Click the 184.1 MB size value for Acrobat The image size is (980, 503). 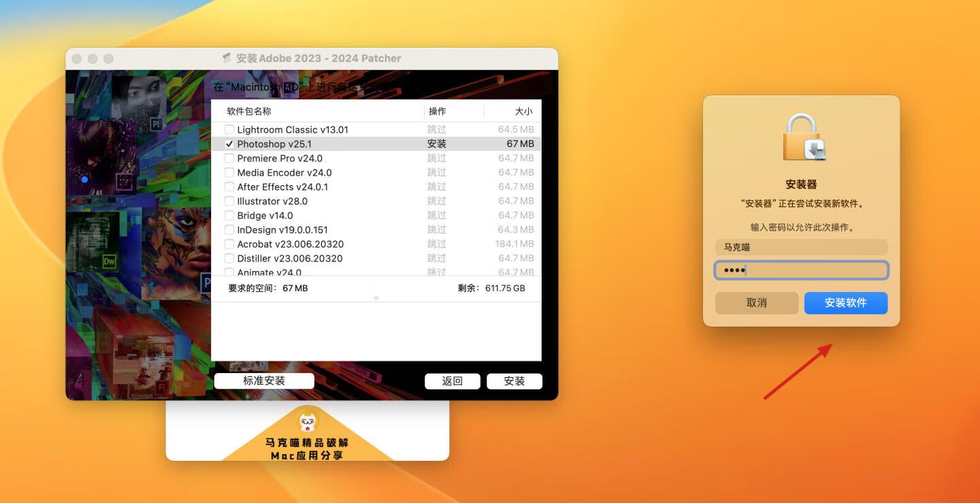pos(514,244)
